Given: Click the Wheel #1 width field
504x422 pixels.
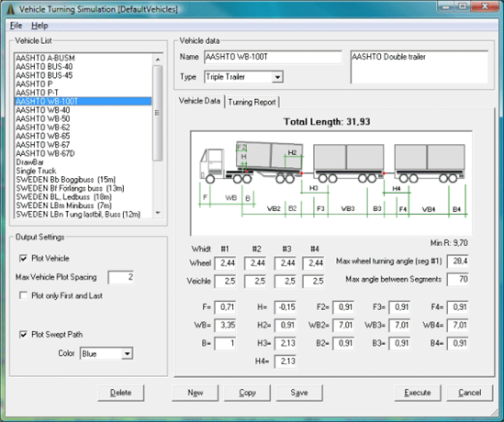Looking at the screenshot, I should [x=225, y=263].
